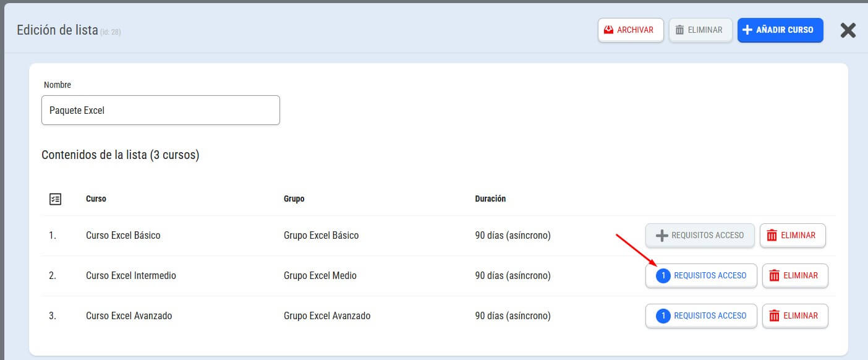The image size is (868, 360).
Task: Open Requisitos Acceso for Curso Excel Avanzado
Action: coord(701,316)
